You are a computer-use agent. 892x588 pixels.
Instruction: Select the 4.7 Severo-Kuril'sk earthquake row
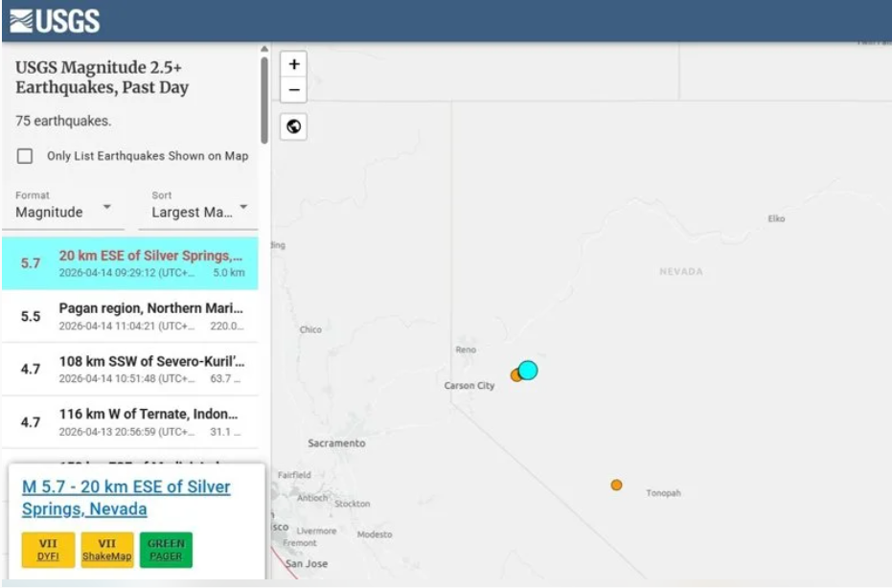130,369
